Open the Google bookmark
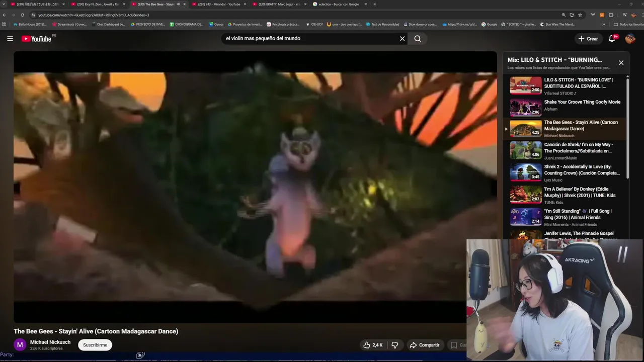Image resolution: width=644 pixels, height=362 pixels. [489, 24]
